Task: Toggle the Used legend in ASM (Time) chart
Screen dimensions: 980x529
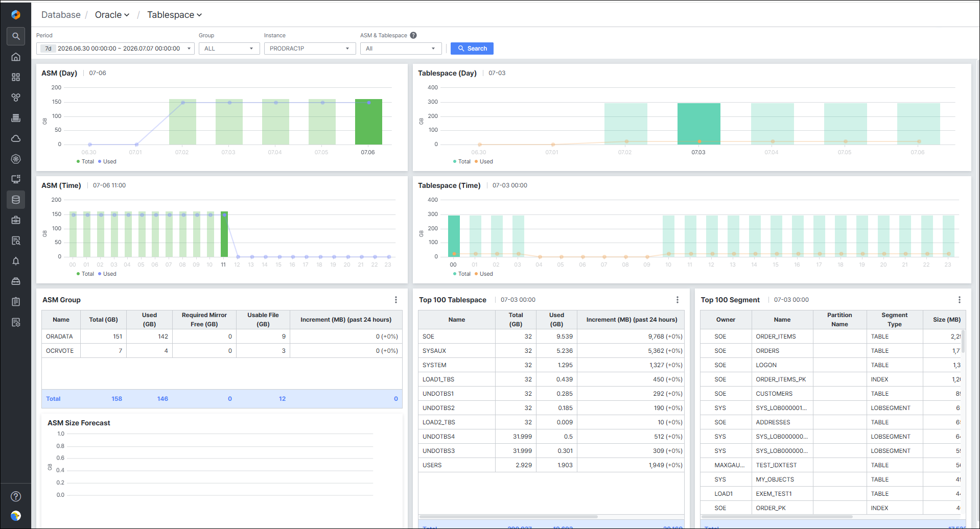Action: [x=107, y=274]
